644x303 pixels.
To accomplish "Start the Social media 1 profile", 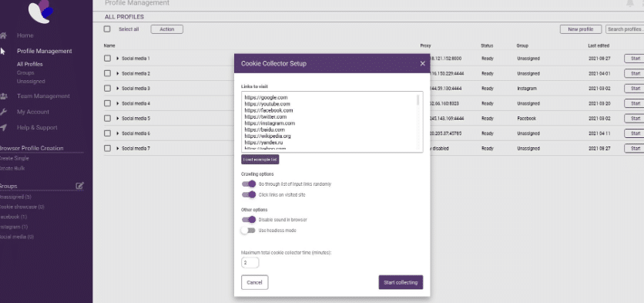I will click(x=634, y=59).
